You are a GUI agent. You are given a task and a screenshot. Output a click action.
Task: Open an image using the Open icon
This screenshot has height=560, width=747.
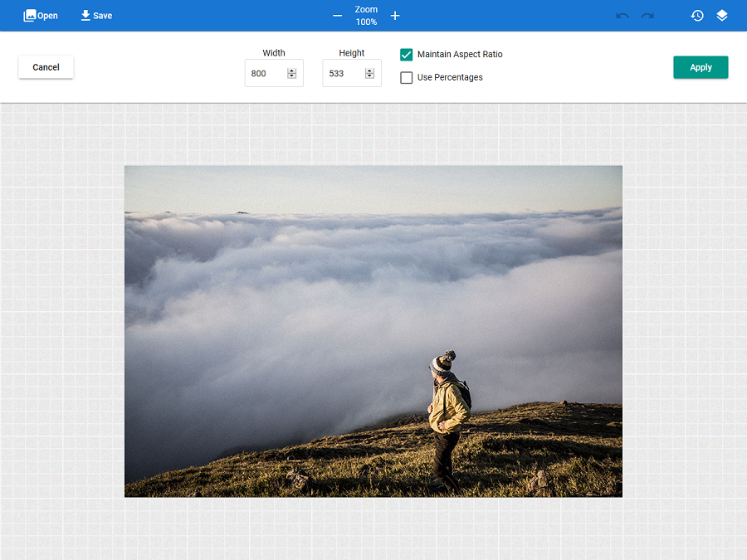point(40,15)
